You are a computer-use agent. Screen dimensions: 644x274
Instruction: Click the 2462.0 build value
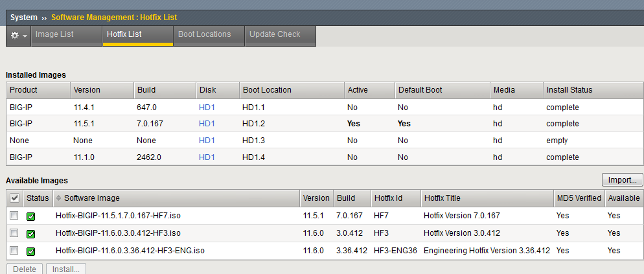point(149,157)
